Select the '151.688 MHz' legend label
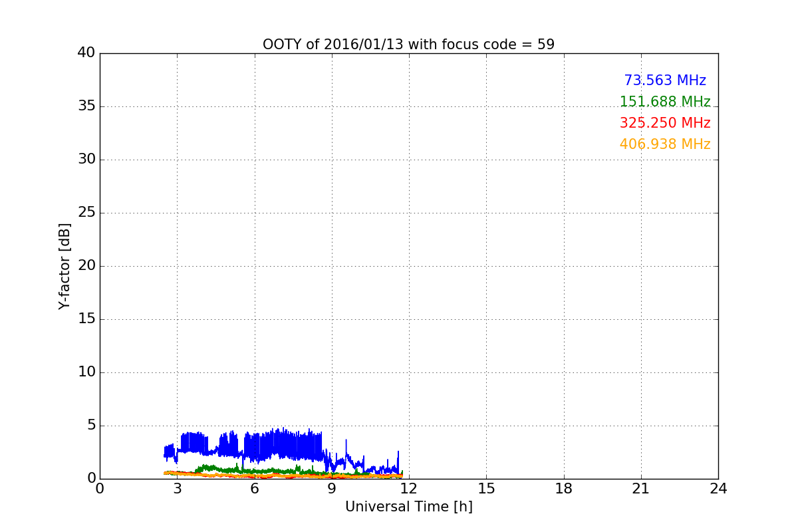Viewport: 798px width, 532px height. point(665,102)
